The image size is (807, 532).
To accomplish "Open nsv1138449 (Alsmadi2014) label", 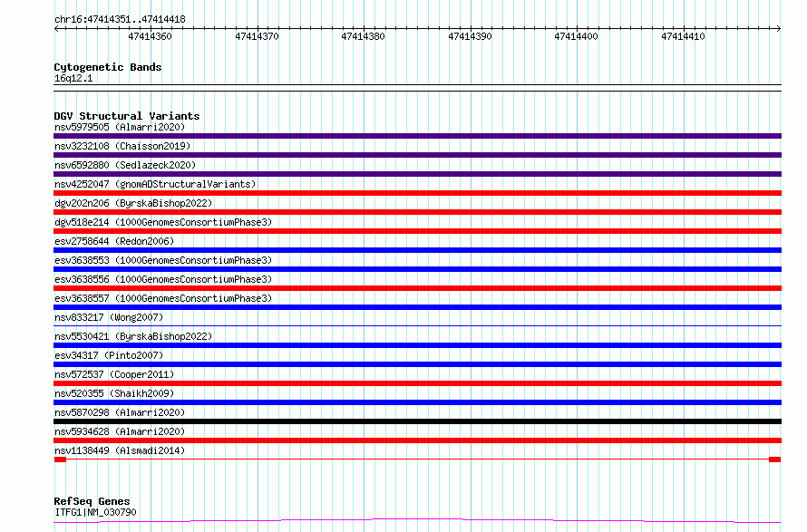I will click(120, 450).
